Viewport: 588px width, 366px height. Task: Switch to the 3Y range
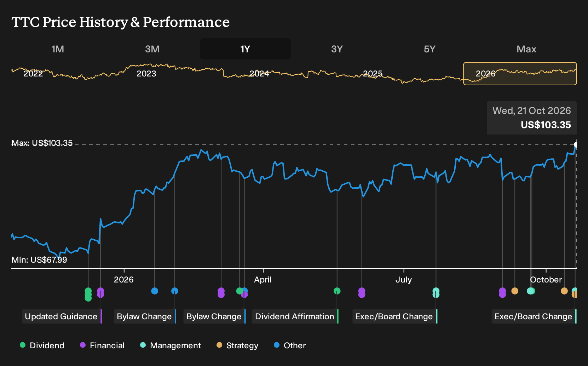(x=337, y=49)
